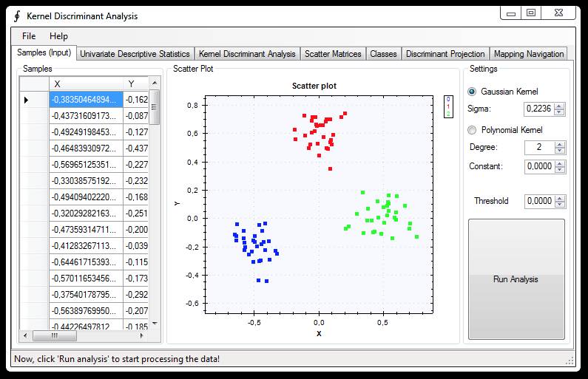The height and width of the screenshot is (379, 588).
Task: Open the Scatter Matrices tab
Action: (x=333, y=54)
